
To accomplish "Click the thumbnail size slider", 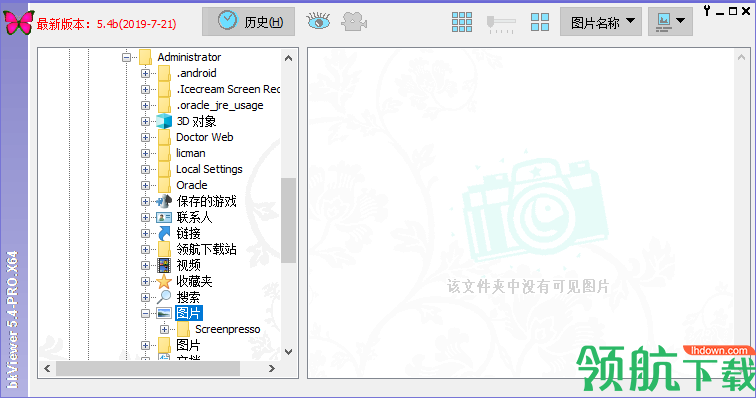I will [x=501, y=23].
